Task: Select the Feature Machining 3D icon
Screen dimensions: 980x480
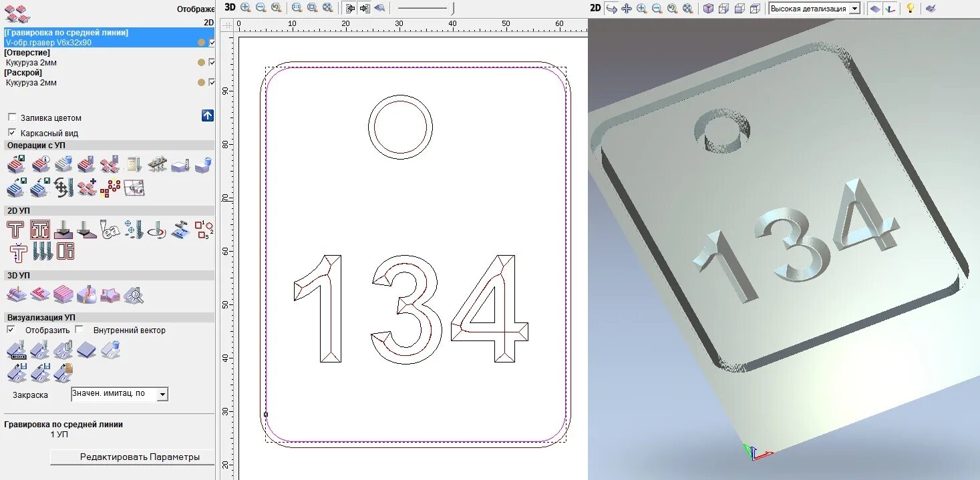Action: (40, 294)
